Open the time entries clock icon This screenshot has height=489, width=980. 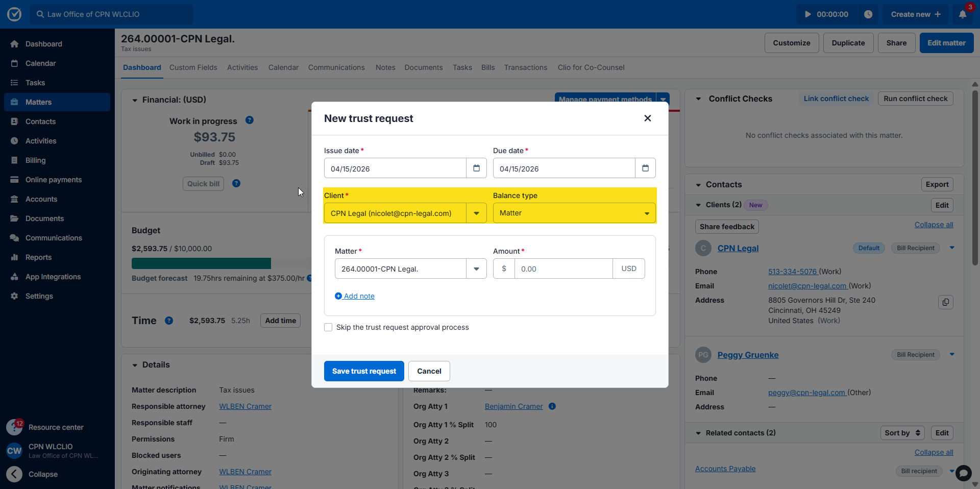(868, 14)
